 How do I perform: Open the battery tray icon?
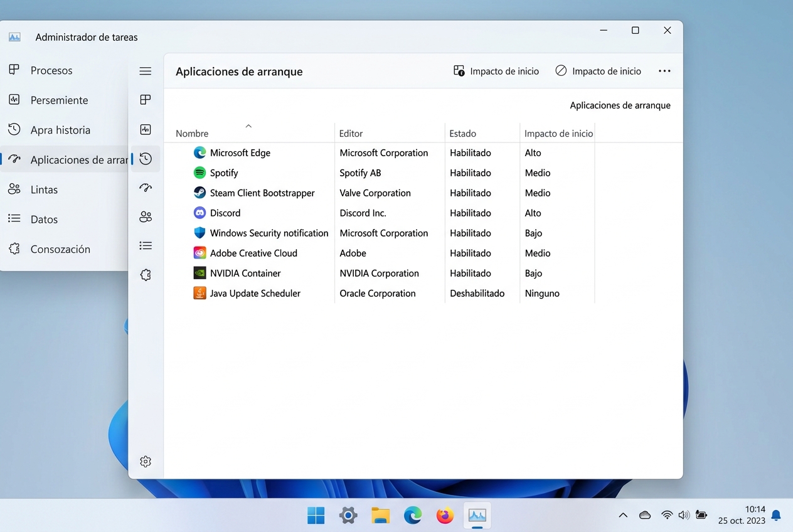point(701,515)
